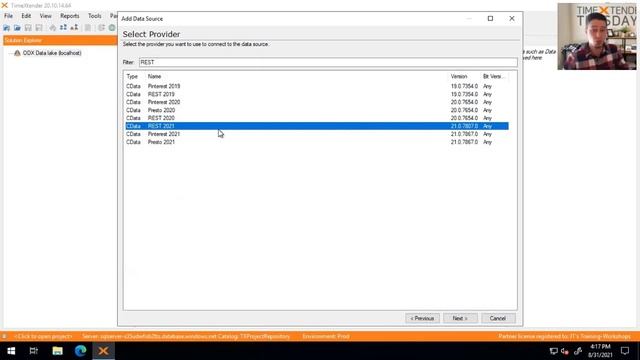Click the Server text in status bar
Screen dimensions: 640x360
click(x=186, y=336)
